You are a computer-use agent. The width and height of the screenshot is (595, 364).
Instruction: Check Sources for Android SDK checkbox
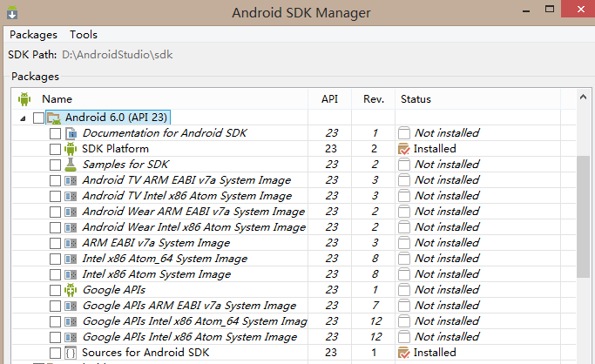pos(55,353)
